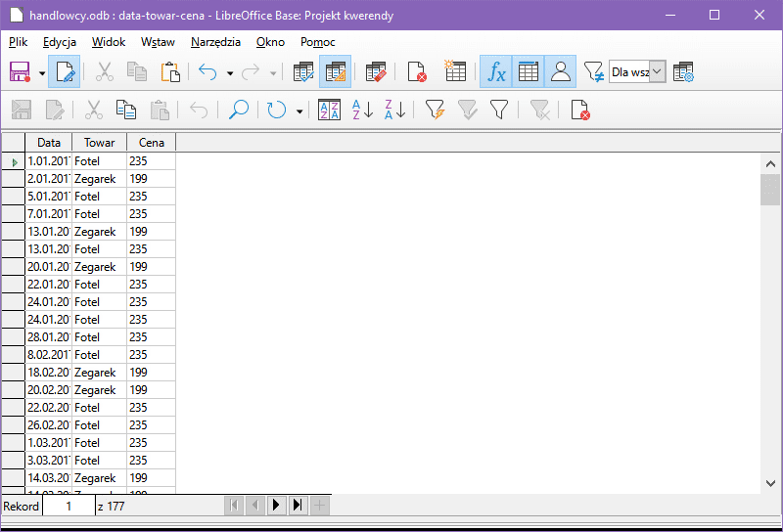The height and width of the screenshot is (532, 783).
Task: Click the vertical scrollbar down arrow
Action: coord(770,484)
